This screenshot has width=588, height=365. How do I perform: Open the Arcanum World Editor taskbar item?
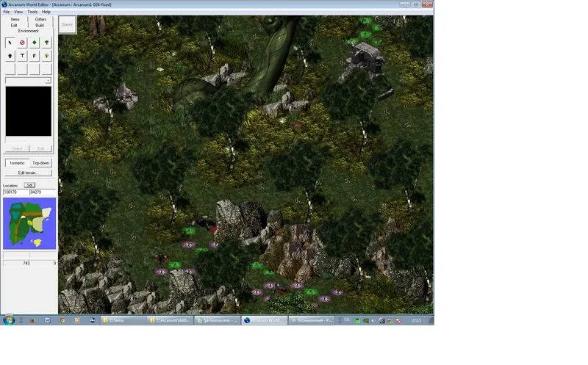[x=265, y=320]
